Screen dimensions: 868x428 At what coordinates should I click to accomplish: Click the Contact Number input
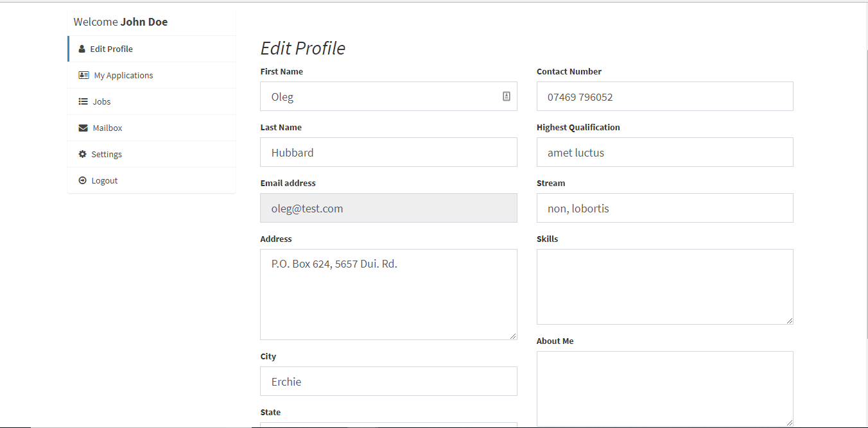click(x=664, y=96)
